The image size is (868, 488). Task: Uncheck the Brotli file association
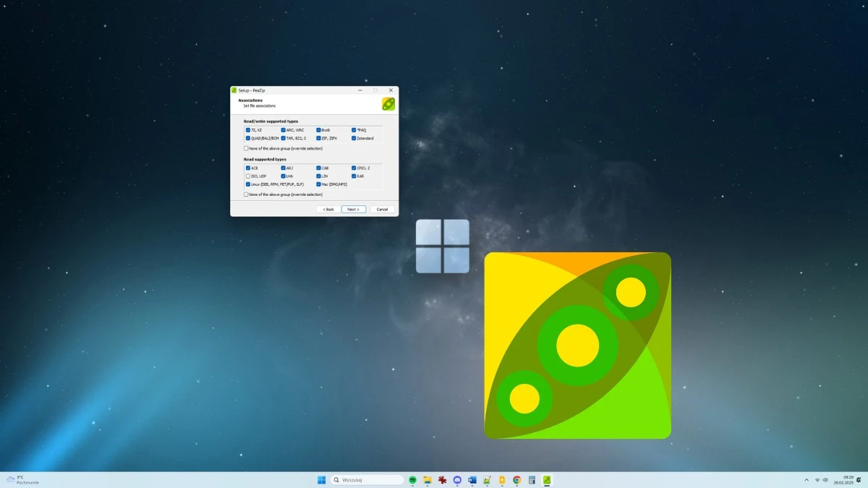coord(318,129)
